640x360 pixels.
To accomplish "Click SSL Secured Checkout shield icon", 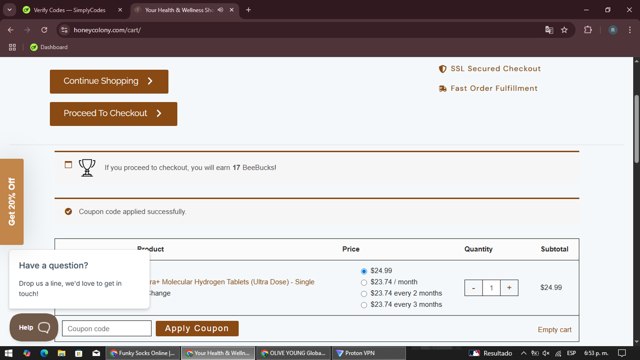I will [442, 69].
